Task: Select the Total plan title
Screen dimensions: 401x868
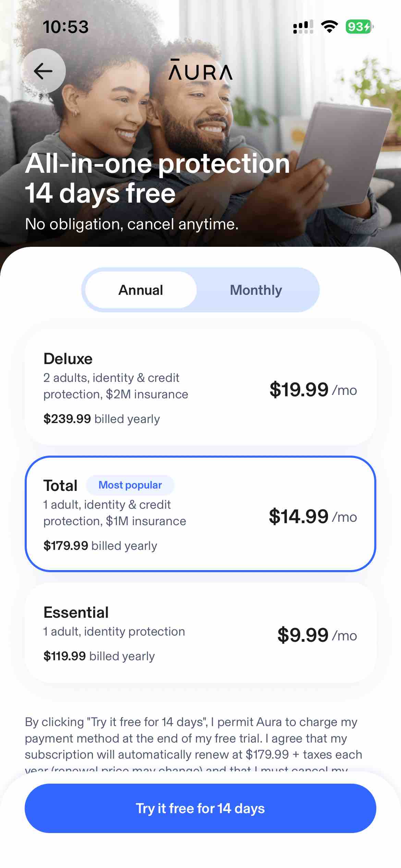Action: pyautogui.click(x=60, y=485)
